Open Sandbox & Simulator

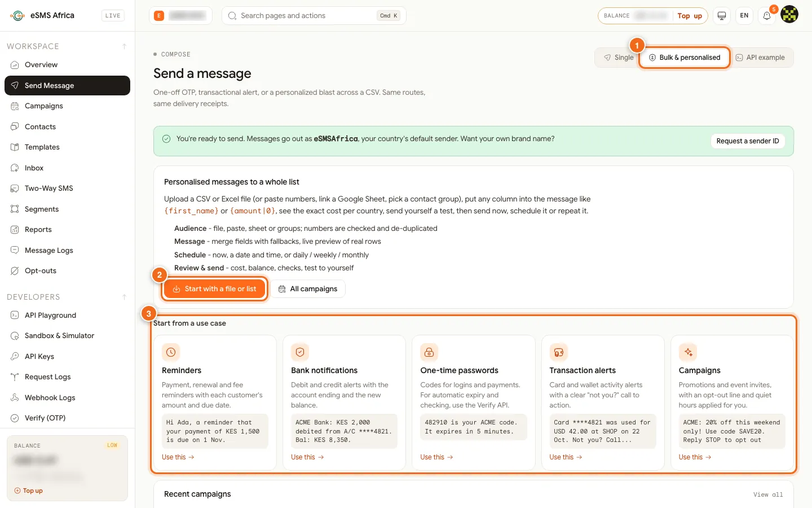coord(67,336)
